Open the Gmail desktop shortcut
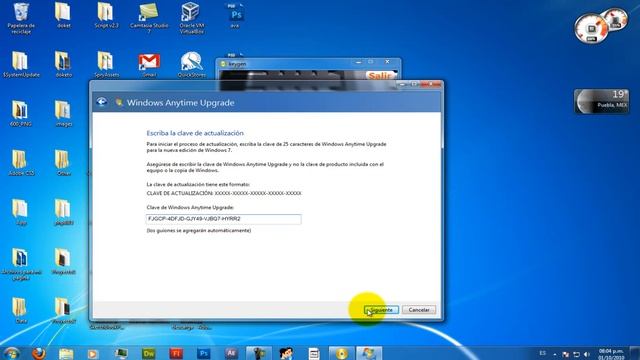 click(149, 64)
